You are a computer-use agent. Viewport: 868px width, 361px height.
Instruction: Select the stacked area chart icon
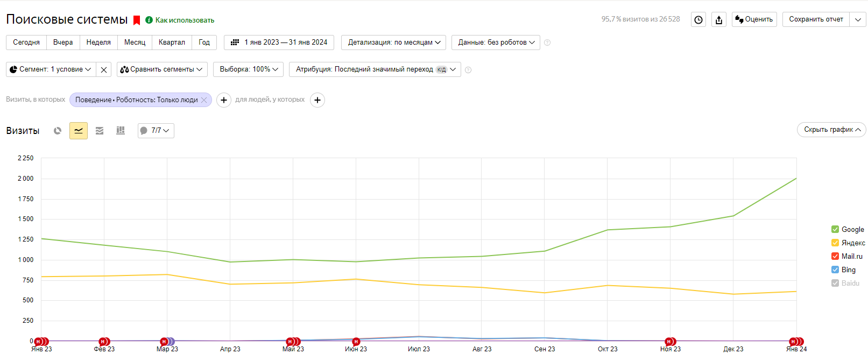click(100, 131)
